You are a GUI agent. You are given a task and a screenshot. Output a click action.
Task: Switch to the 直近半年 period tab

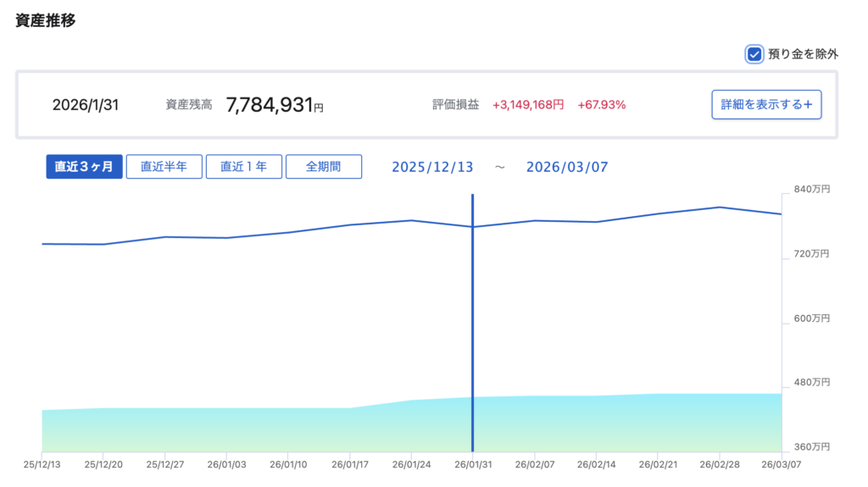coord(164,167)
